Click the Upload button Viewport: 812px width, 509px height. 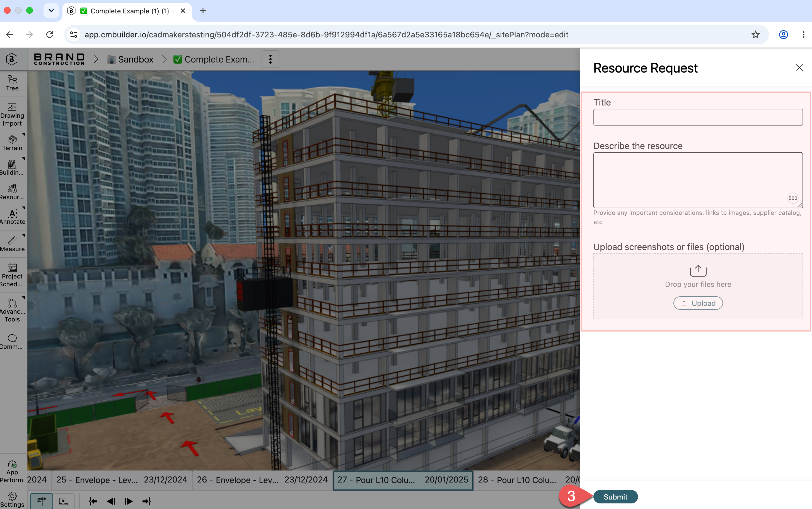(698, 303)
